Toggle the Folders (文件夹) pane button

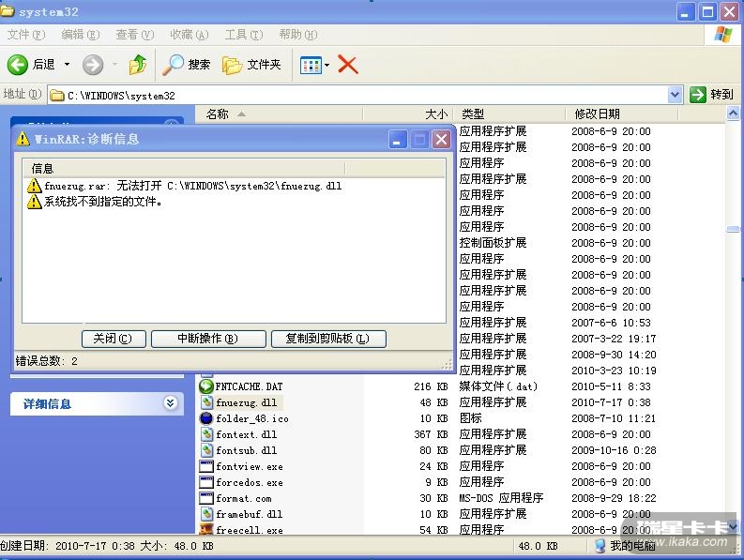251,65
